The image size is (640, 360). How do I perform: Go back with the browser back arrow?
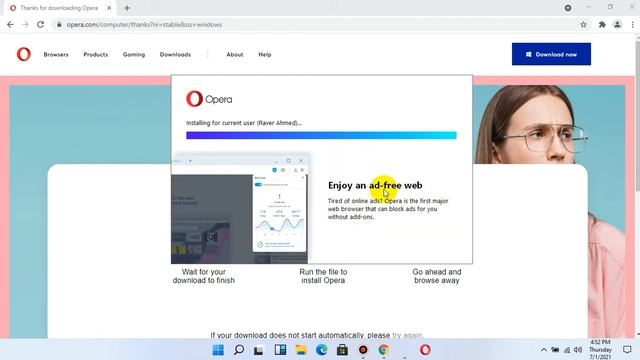pyautogui.click(x=10, y=24)
